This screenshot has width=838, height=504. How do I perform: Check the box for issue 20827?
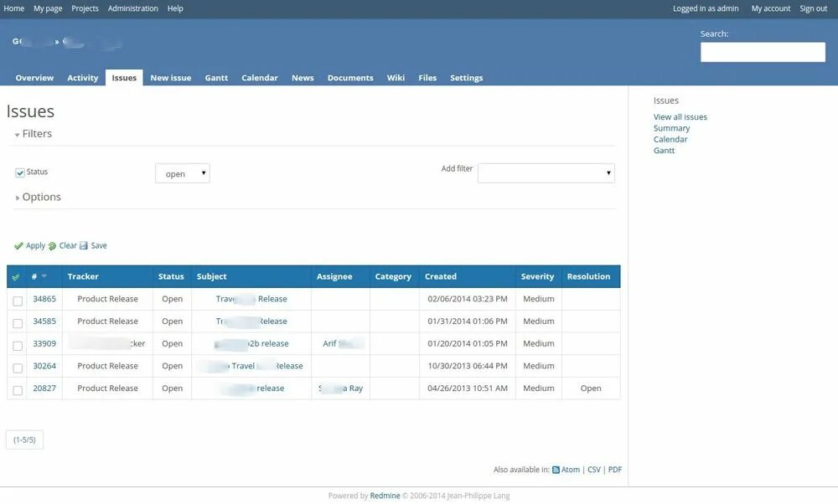pyautogui.click(x=18, y=391)
